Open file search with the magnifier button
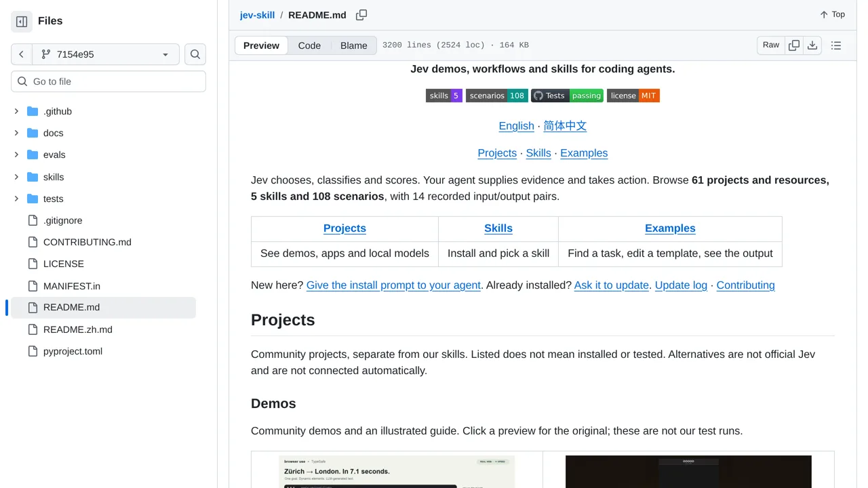868x488 pixels. 195,54
